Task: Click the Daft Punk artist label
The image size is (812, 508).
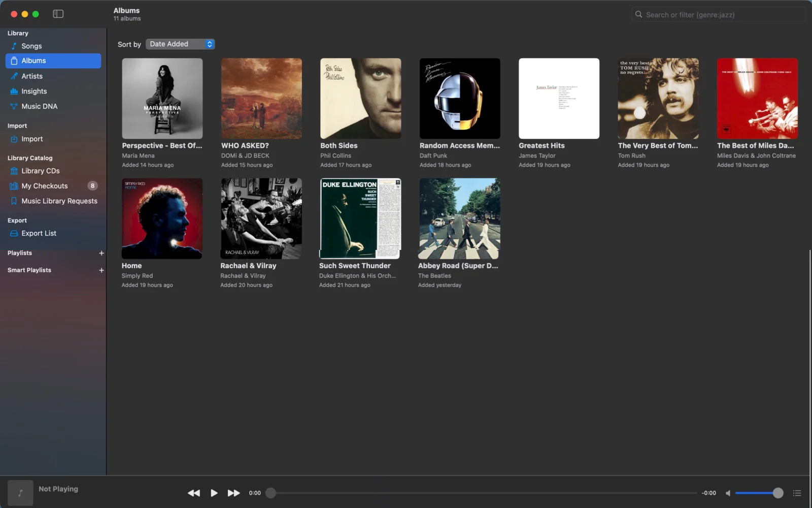Action: (x=433, y=156)
